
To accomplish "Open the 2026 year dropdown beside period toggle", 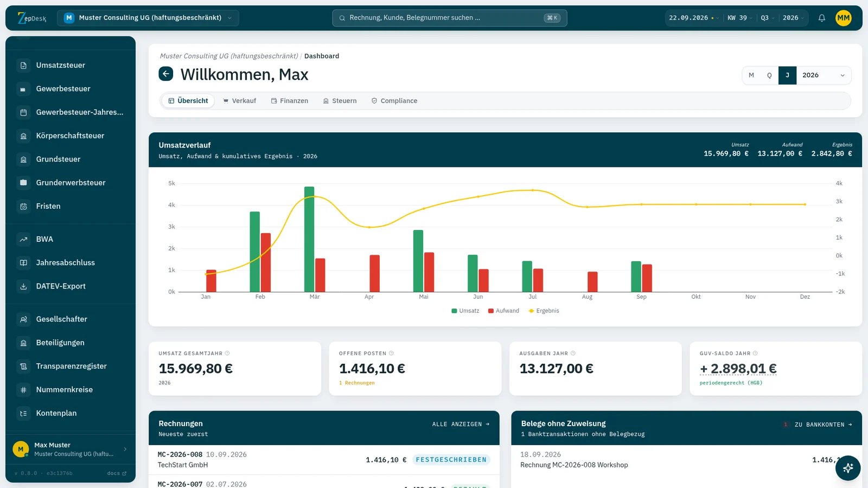I will click(824, 75).
